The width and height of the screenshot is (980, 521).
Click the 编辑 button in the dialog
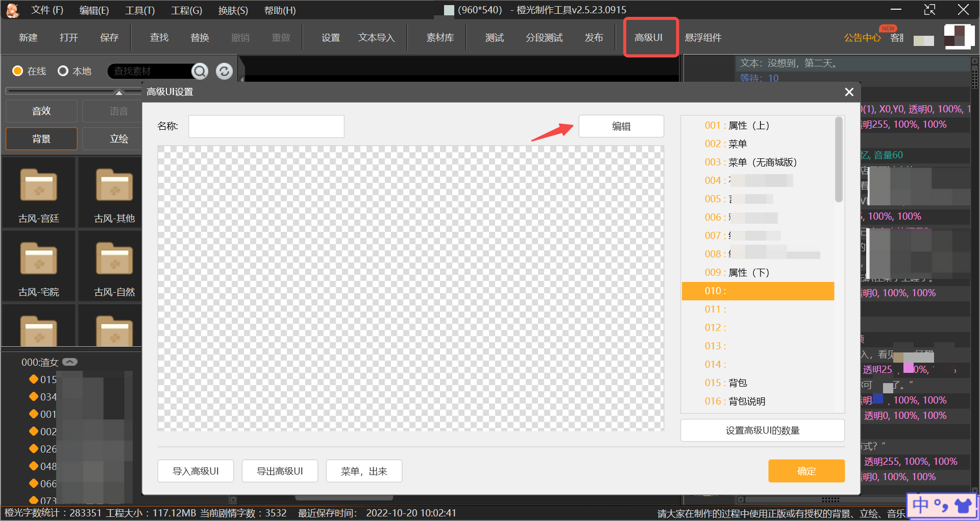tap(621, 126)
